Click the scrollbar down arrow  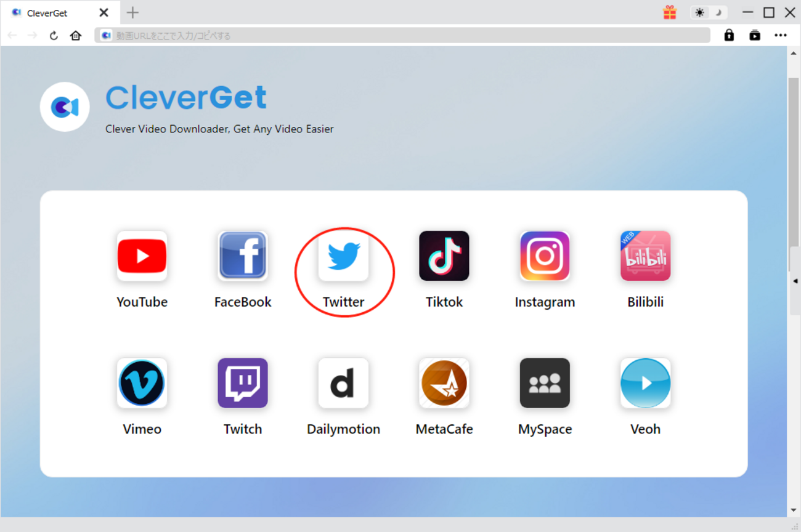click(x=794, y=510)
